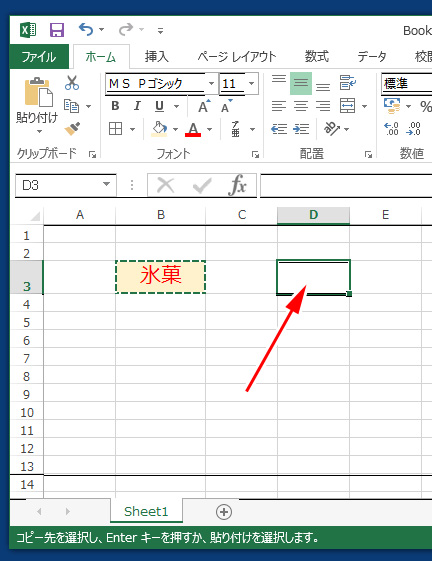Select all cells with corner triangle
432x561 pixels.
(35, 216)
